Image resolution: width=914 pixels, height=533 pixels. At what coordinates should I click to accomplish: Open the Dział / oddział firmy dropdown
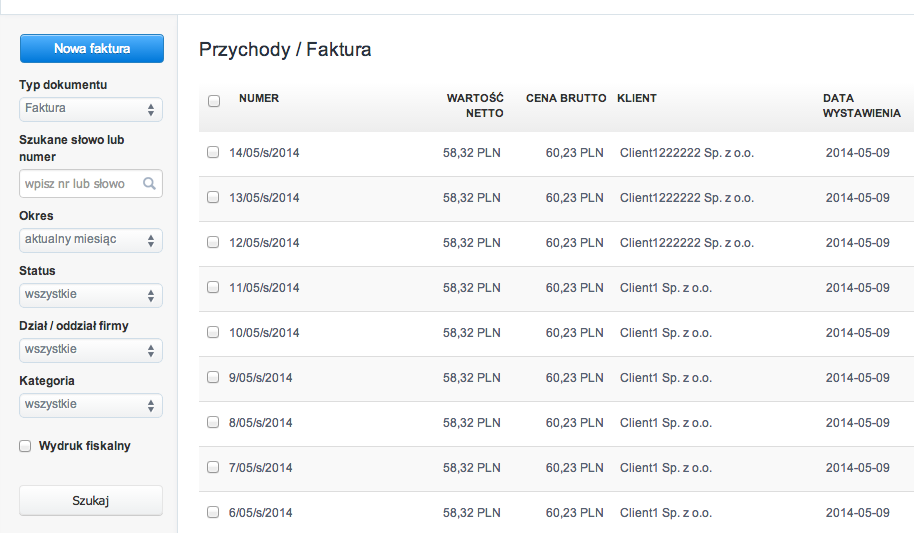click(90, 350)
